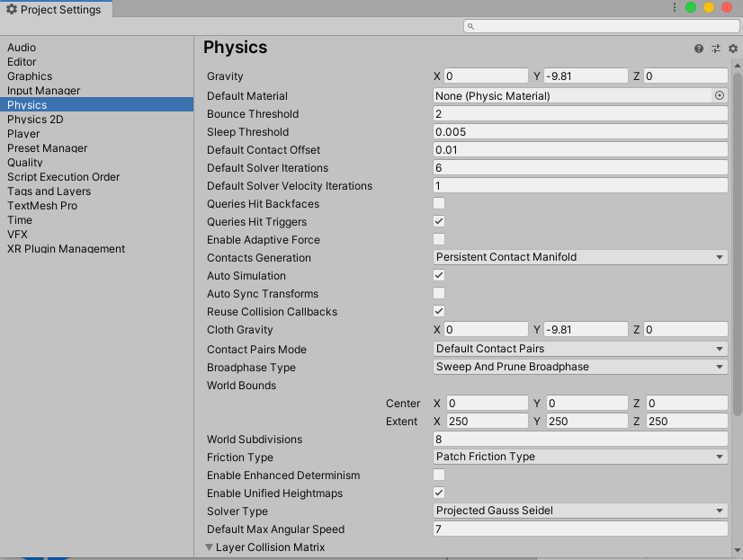Collapse the Layer Collision Matrix section

[x=210, y=547]
